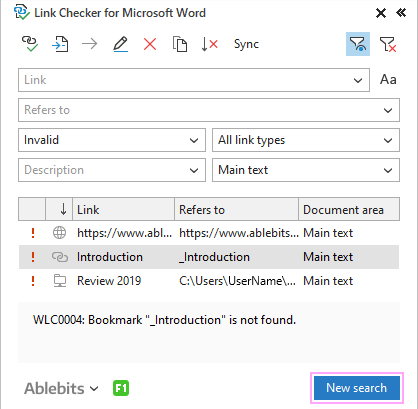Image resolution: width=418 pixels, height=409 pixels.
Task: Open the Ablebits menu dropdown
Action: (61, 388)
